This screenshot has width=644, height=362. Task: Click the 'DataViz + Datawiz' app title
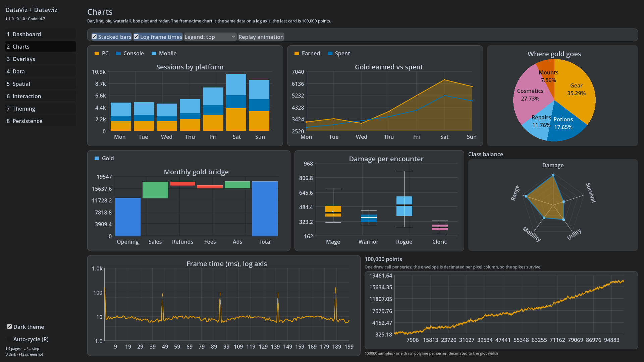[x=32, y=10]
